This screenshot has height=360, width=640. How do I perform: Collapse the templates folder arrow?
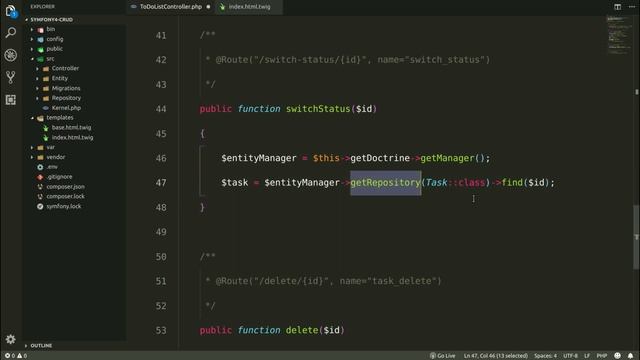(32, 118)
